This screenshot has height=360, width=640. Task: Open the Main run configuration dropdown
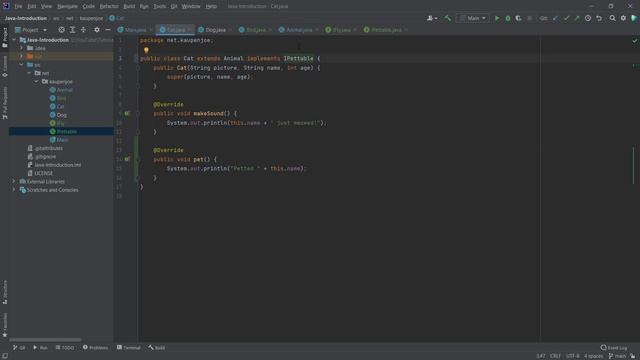click(472, 18)
